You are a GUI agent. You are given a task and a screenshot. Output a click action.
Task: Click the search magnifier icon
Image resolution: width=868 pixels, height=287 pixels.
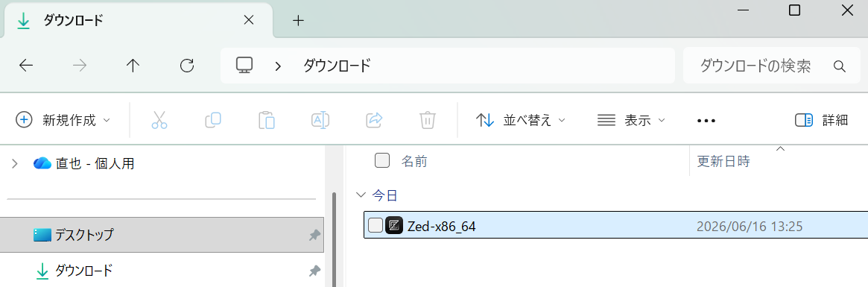839,66
